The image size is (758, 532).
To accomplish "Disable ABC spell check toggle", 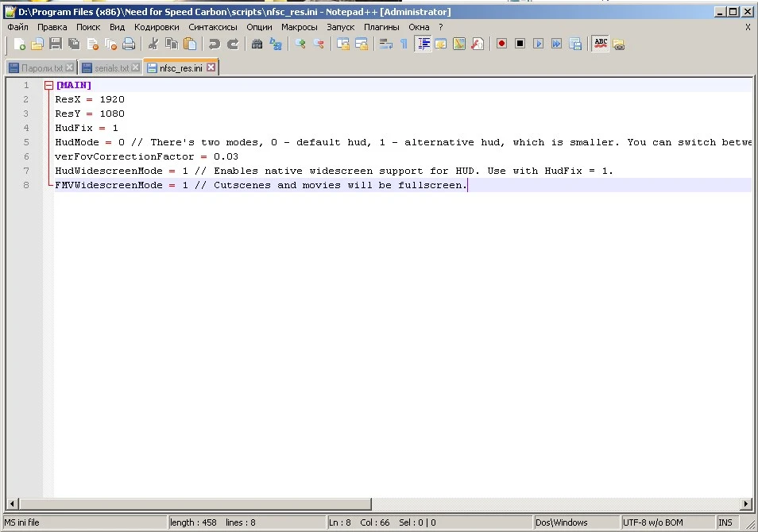I will (600, 44).
